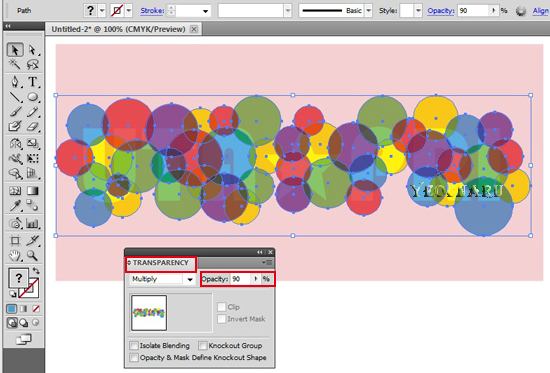Open the Stroke panel link

click(x=152, y=11)
